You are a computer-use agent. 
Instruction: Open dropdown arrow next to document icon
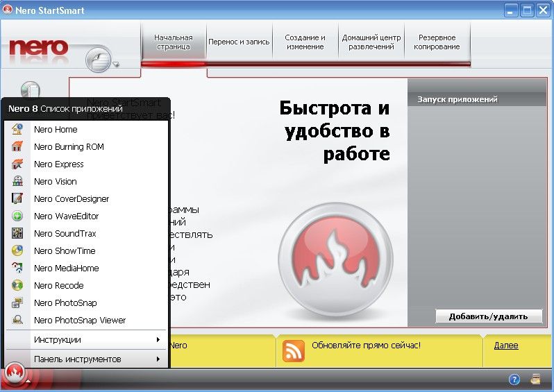coord(116,65)
